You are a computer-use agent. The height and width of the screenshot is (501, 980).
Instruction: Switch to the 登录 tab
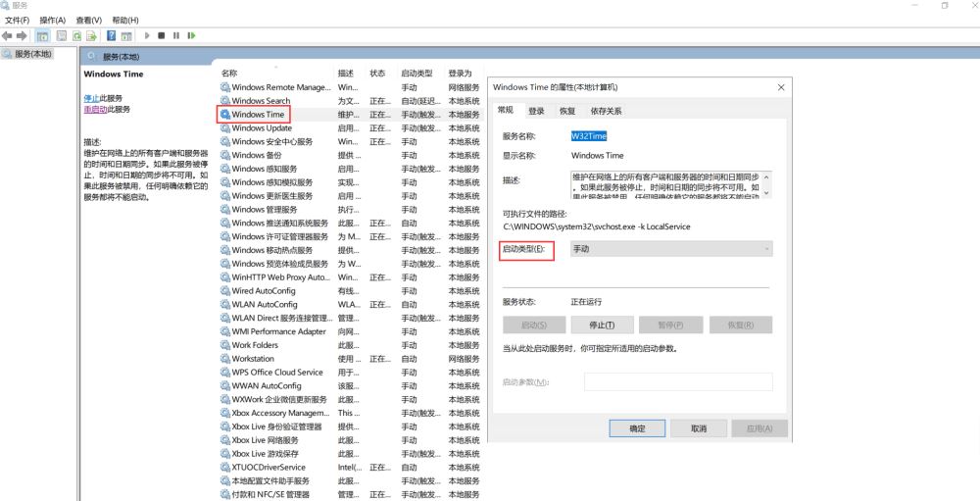(537, 111)
